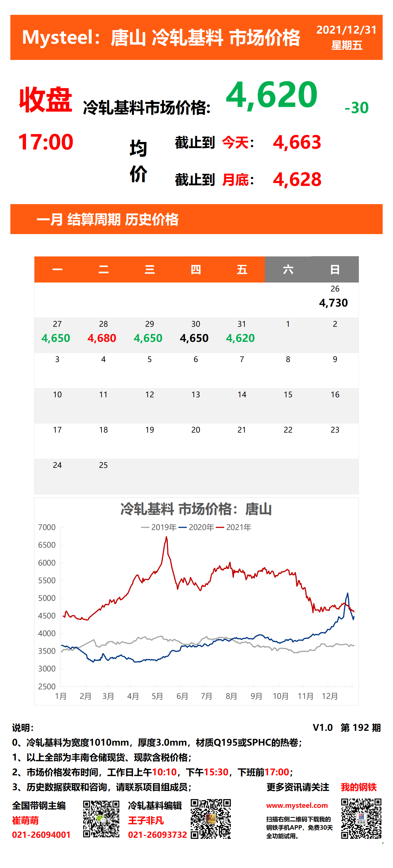Viewport: 393px width, 868px height.
Task: Click the Mysteel app download QR code
Action: pyautogui.click(x=361, y=818)
